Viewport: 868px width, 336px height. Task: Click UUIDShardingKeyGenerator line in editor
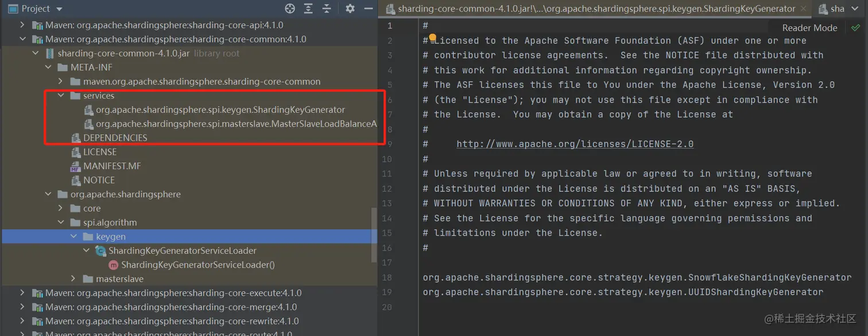pos(623,292)
